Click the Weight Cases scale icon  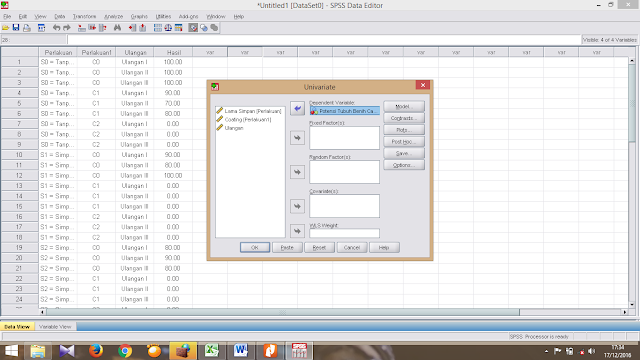click(x=168, y=28)
